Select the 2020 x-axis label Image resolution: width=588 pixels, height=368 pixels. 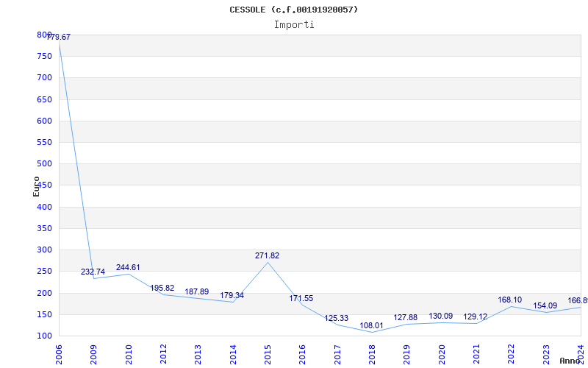[x=442, y=355]
